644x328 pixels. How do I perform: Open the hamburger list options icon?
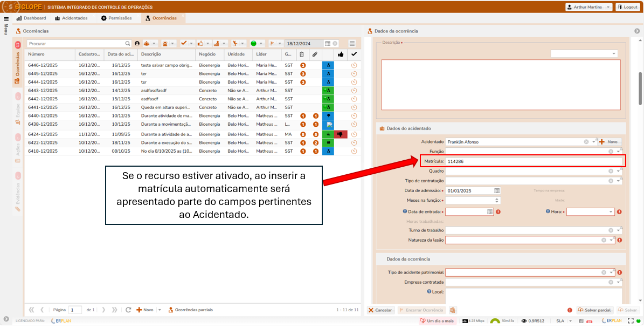tap(352, 44)
